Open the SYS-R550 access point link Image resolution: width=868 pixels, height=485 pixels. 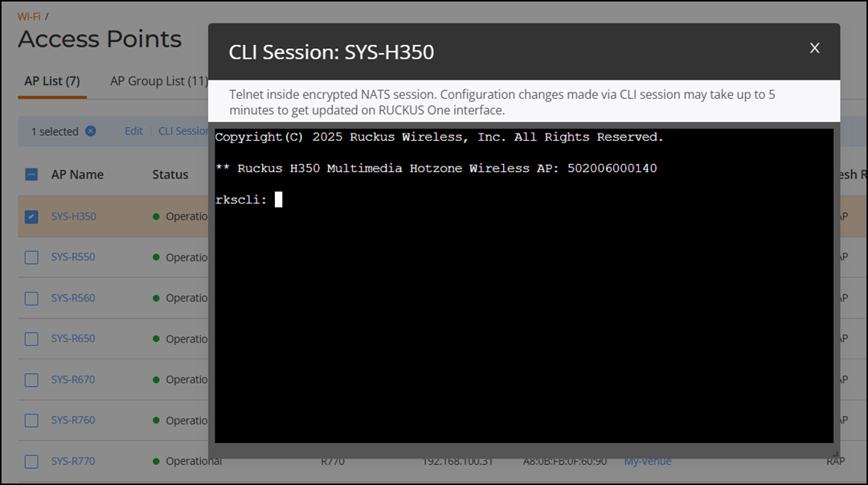pyautogui.click(x=73, y=257)
